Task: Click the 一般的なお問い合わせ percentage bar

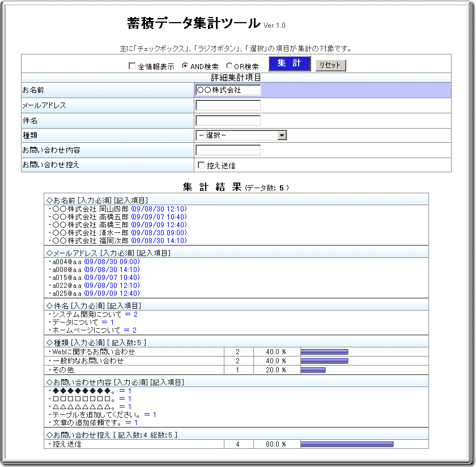Action: (x=325, y=361)
